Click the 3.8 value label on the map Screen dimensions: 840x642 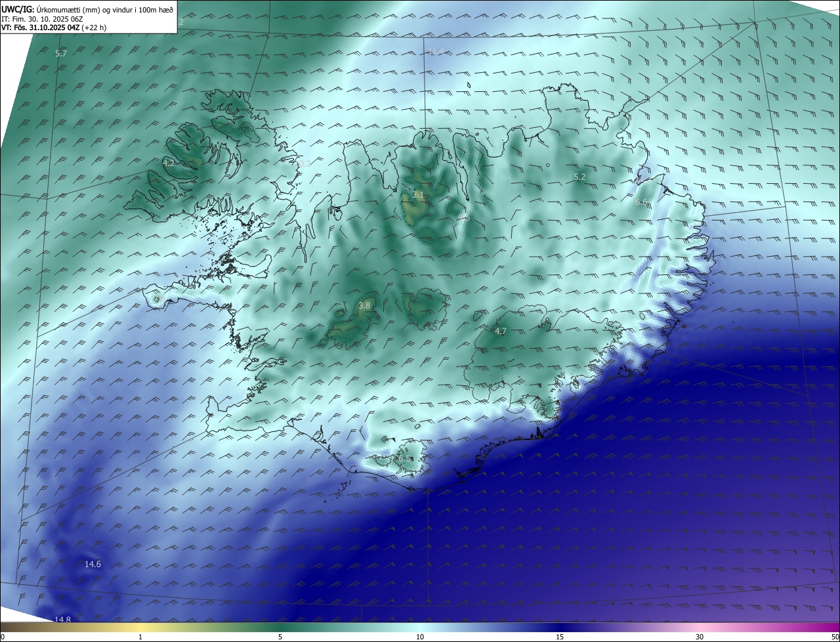[364, 305]
